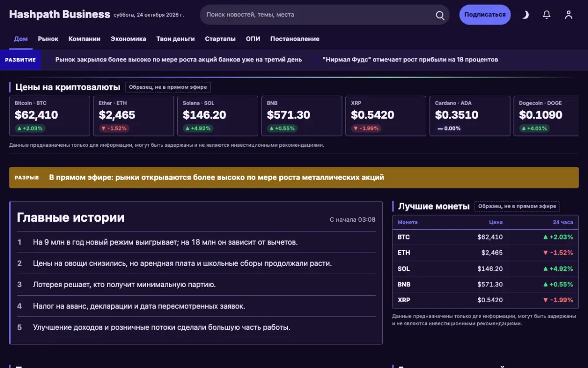Viewport: 588px width, 368px height.
Task: Select the Дом navigation tab
Action: (21, 39)
